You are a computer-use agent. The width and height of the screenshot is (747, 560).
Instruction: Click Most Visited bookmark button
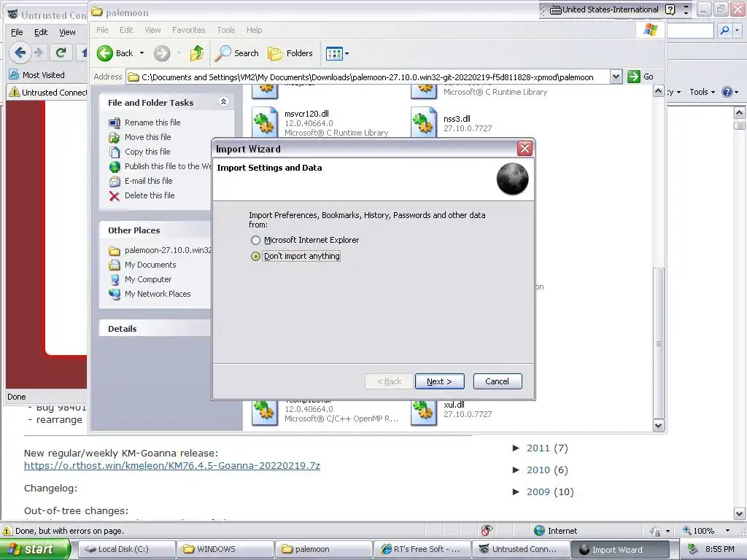pos(37,75)
